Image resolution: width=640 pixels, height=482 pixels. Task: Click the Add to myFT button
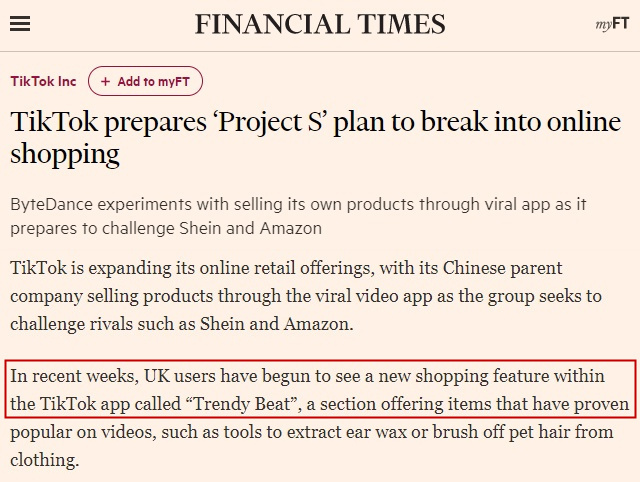[x=145, y=81]
